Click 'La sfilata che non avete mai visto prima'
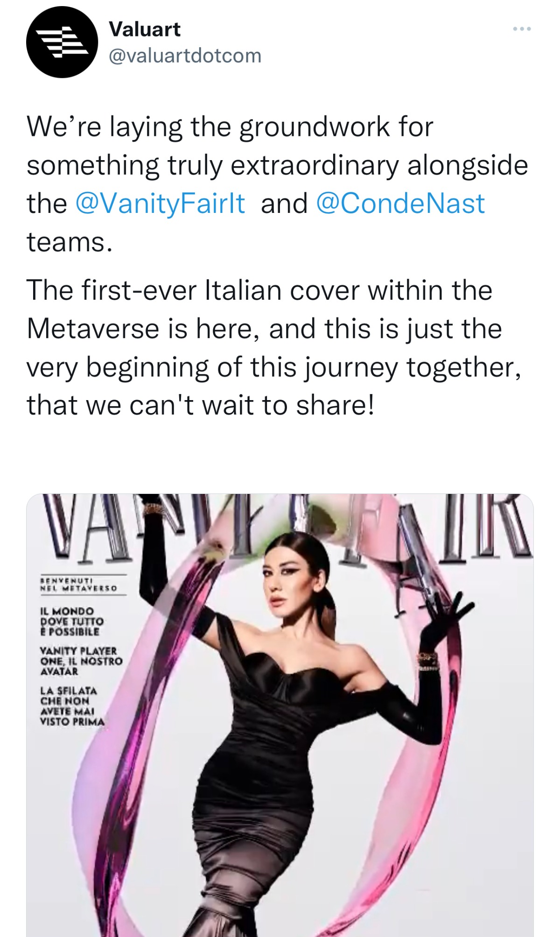Viewport: 560px width, 937px height. click(72, 706)
